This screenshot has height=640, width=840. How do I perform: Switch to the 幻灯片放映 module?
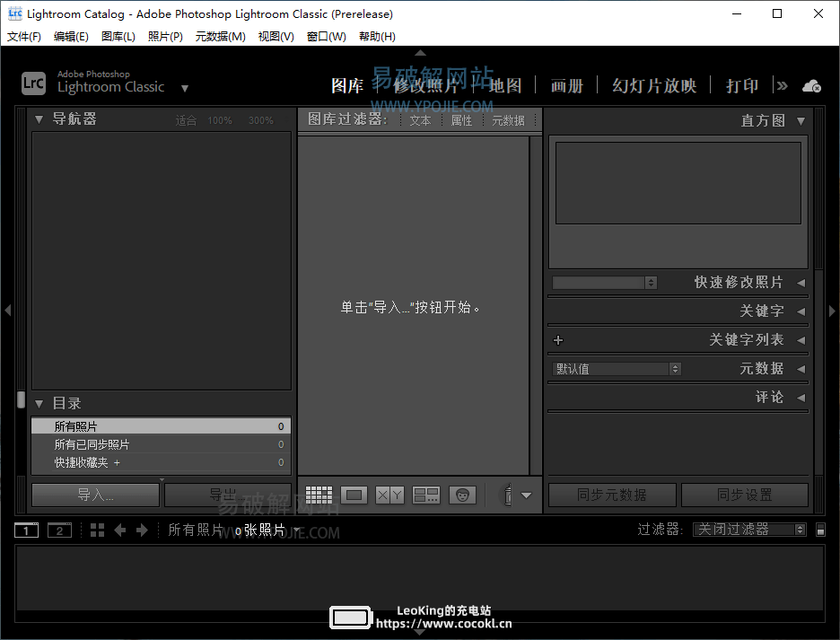(x=654, y=86)
